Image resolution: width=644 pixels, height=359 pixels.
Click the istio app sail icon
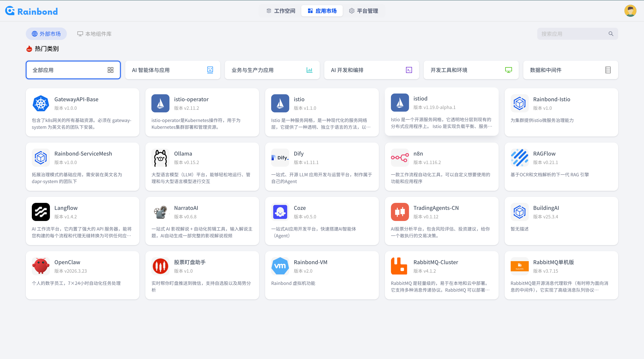tap(280, 103)
